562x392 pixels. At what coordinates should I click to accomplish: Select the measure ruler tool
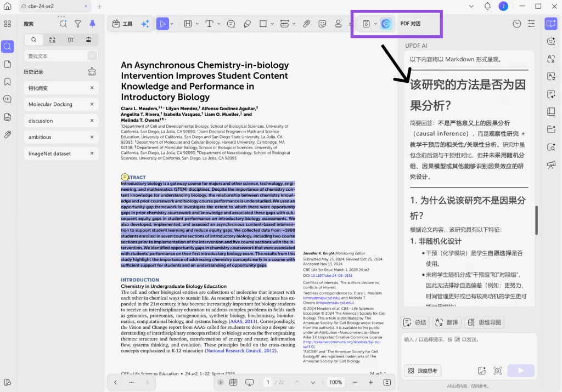tap(285, 24)
